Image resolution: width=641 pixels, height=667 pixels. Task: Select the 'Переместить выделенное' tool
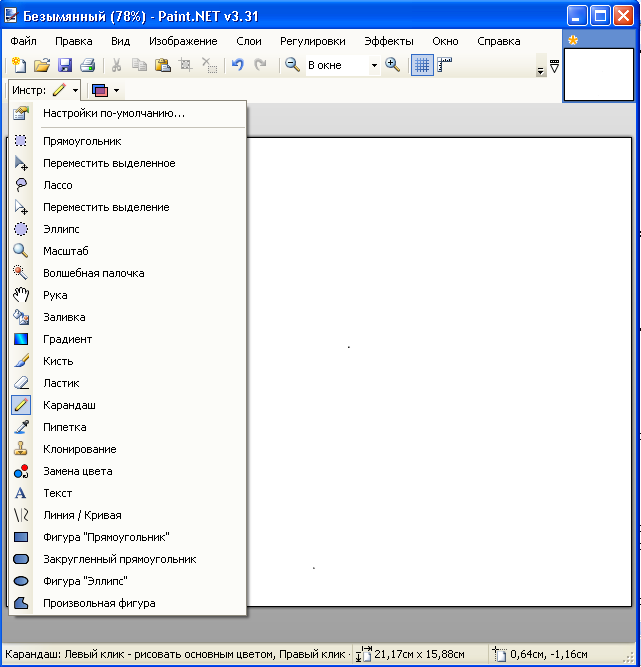pos(128,163)
